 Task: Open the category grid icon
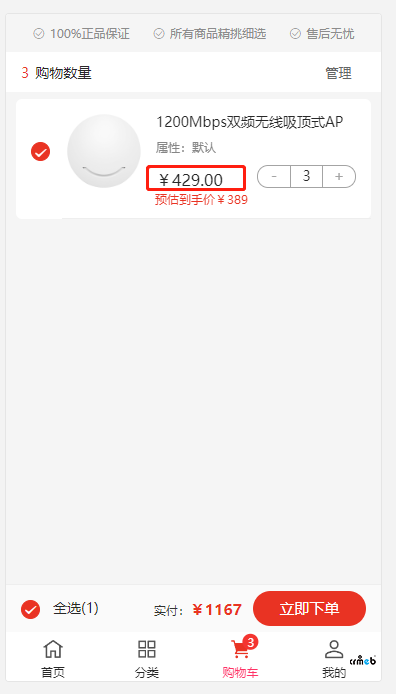pyautogui.click(x=146, y=649)
